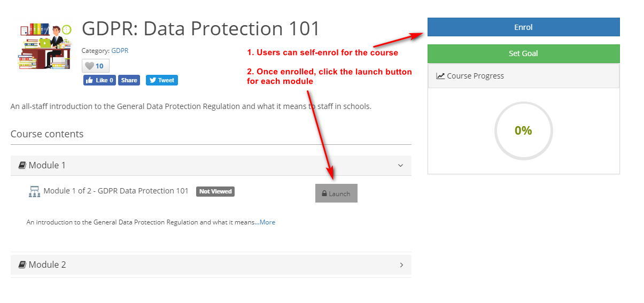
Task: Click the heart like icon
Action: coord(89,66)
